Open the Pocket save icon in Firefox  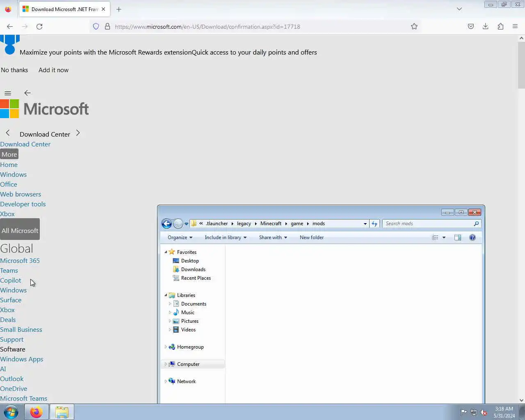471,26
